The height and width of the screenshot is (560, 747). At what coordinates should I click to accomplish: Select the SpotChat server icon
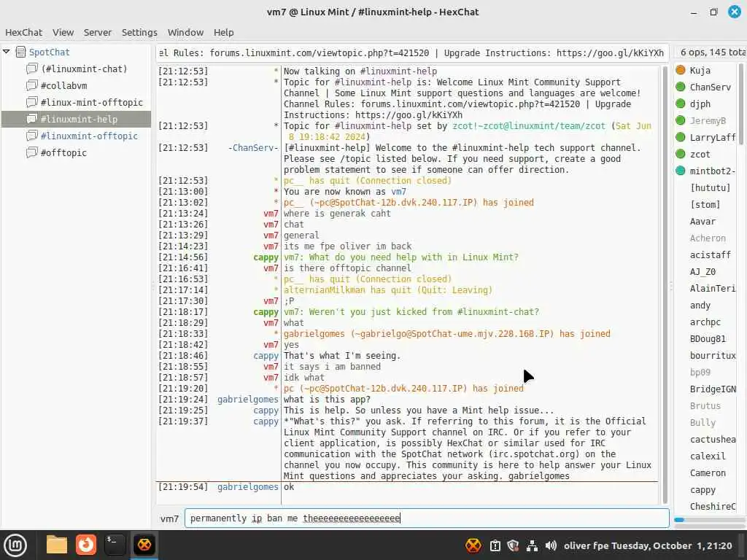20,52
